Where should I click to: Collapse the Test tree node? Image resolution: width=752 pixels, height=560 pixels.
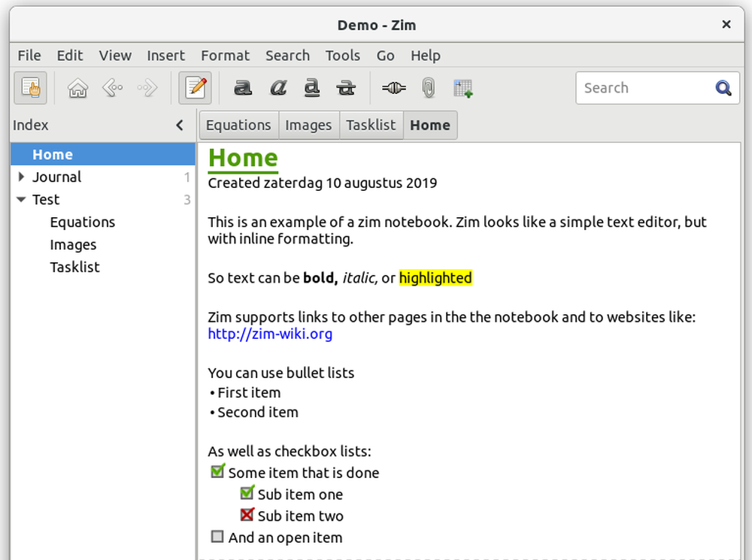coord(21,199)
